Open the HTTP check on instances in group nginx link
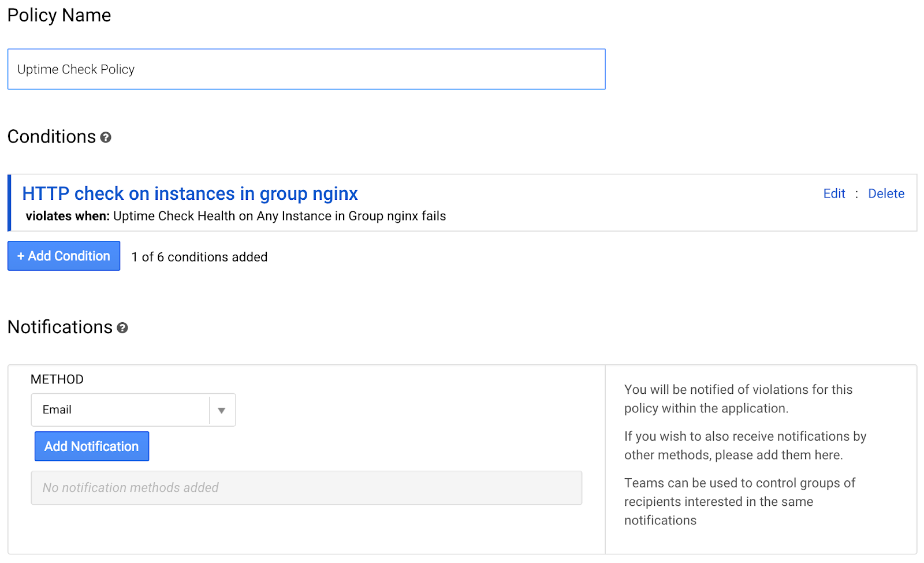The height and width of the screenshot is (563, 924). [x=190, y=193]
